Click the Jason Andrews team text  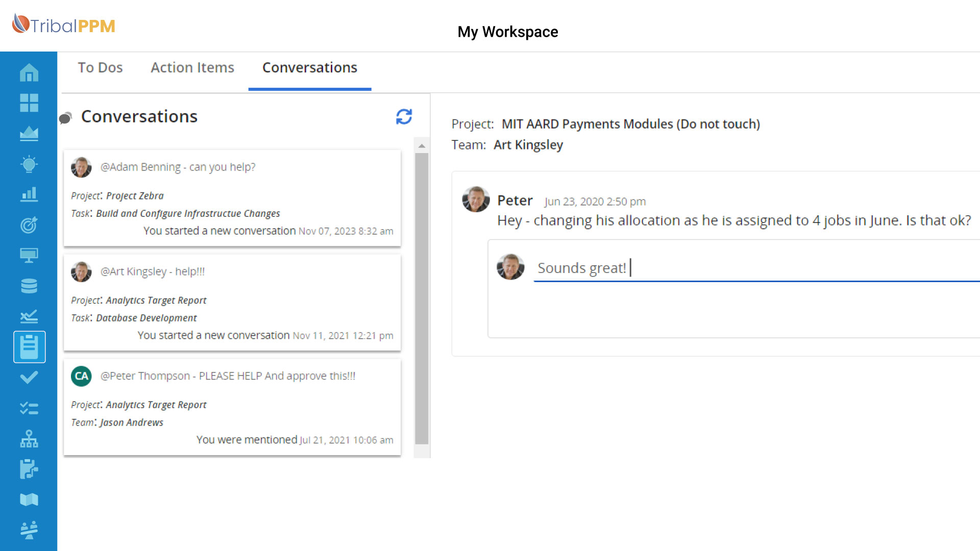click(132, 423)
